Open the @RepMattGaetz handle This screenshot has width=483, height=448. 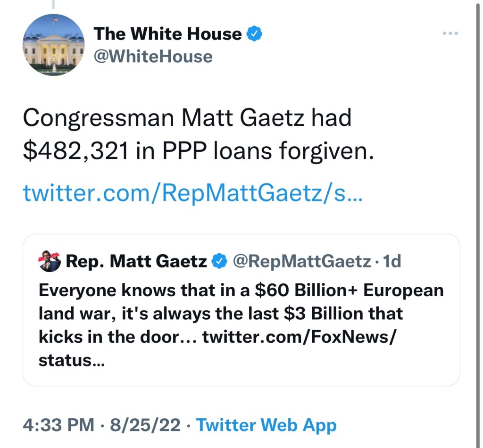(x=302, y=261)
